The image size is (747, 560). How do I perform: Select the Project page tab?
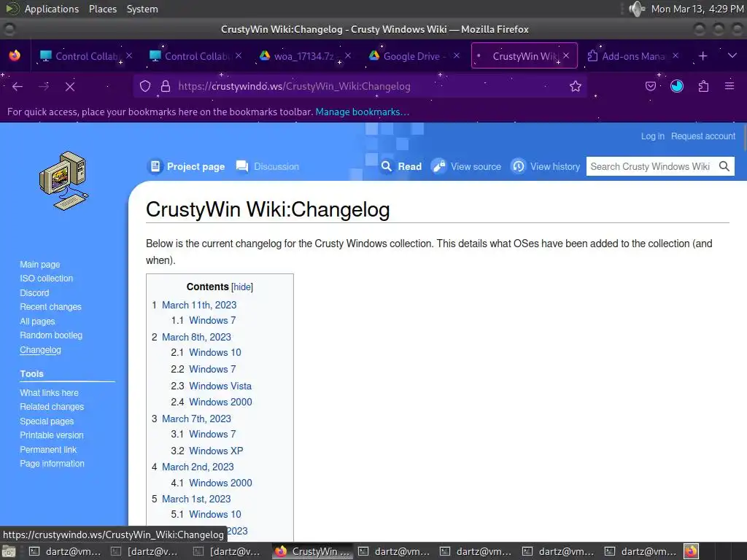[186, 166]
